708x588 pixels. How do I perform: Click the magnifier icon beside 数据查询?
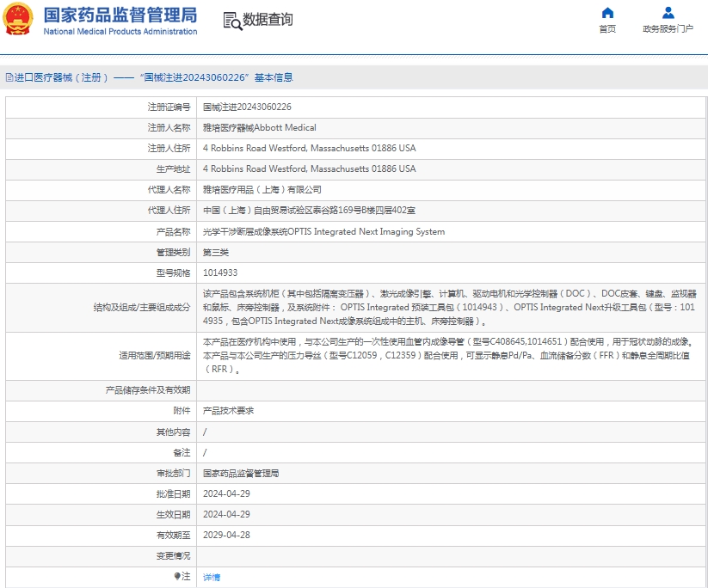coord(229,21)
